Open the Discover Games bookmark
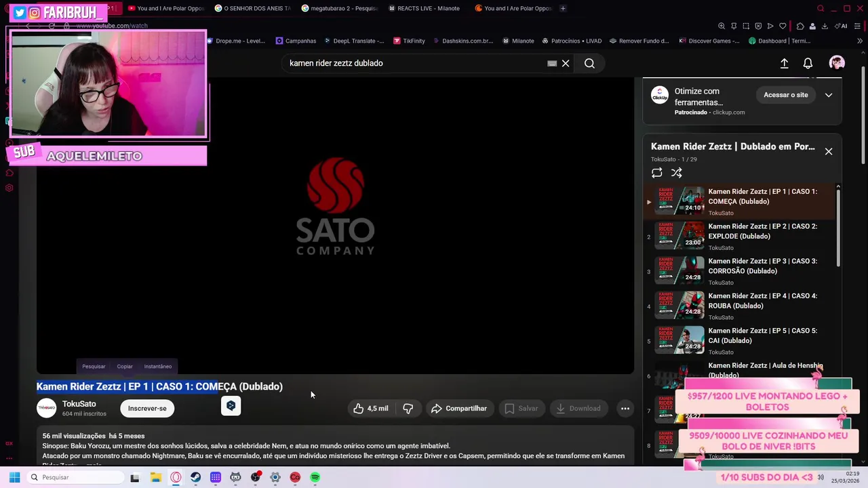This screenshot has width=868, height=488. (709, 41)
